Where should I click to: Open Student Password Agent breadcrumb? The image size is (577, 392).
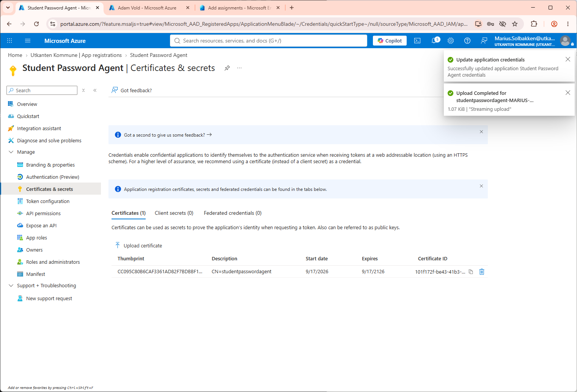[x=159, y=55]
